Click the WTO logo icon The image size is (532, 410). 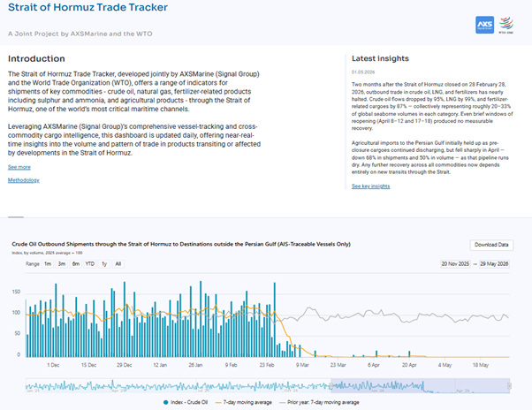pos(505,25)
